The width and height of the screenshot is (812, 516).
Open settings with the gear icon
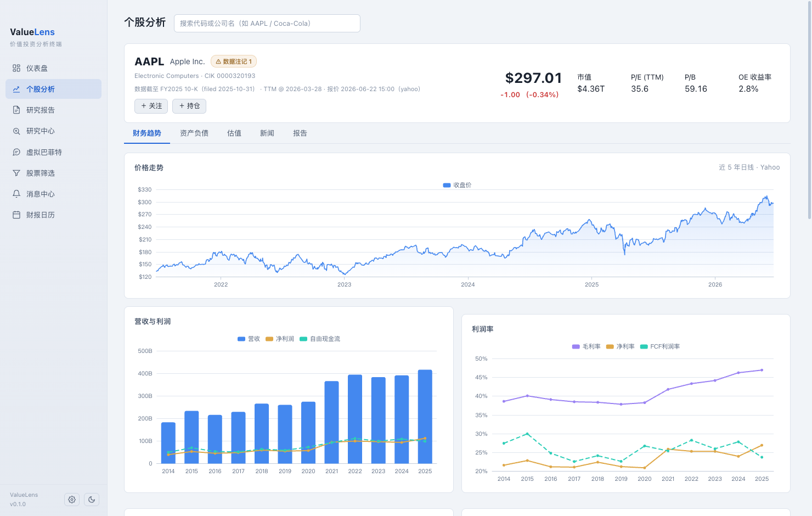[x=72, y=500]
